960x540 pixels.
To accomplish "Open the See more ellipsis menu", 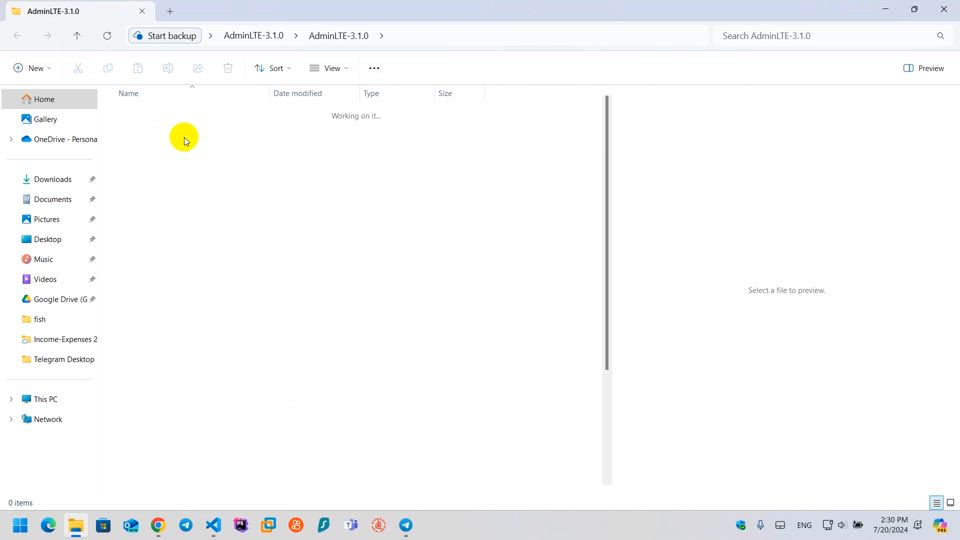I will (374, 68).
